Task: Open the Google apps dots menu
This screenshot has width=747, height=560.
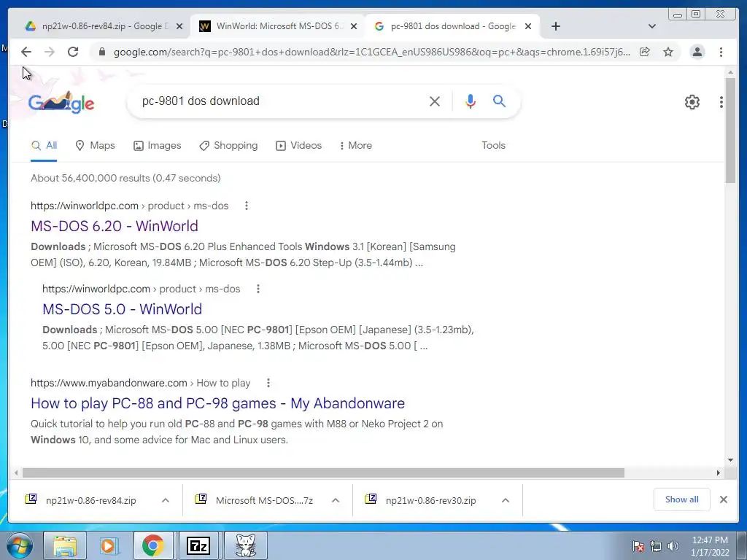Action: pos(721,102)
